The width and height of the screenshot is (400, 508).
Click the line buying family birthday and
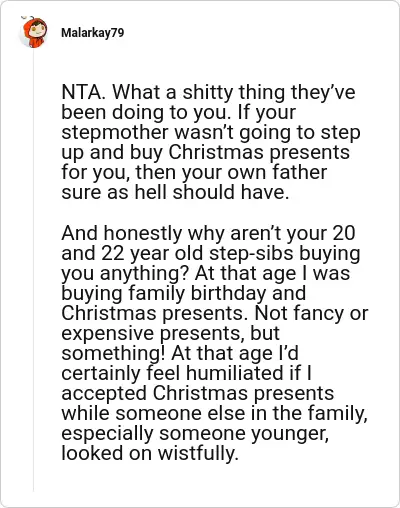click(183, 293)
